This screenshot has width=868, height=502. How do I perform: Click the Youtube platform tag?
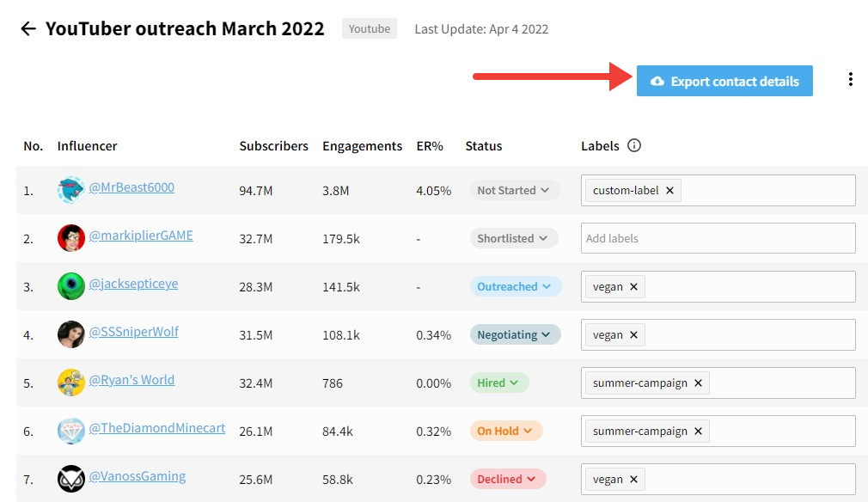click(370, 28)
